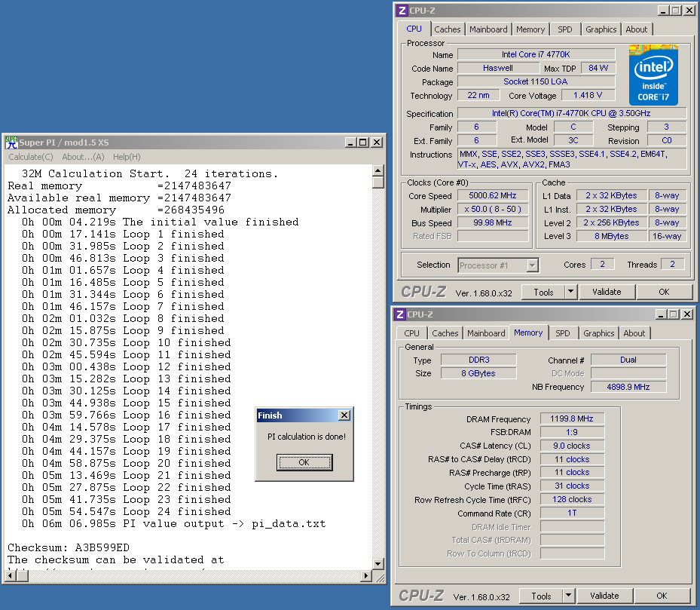This screenshot has width=700, height=610.
Task: Open Caches tab in bottom CPU-Z window
Action: pos(445,333)
